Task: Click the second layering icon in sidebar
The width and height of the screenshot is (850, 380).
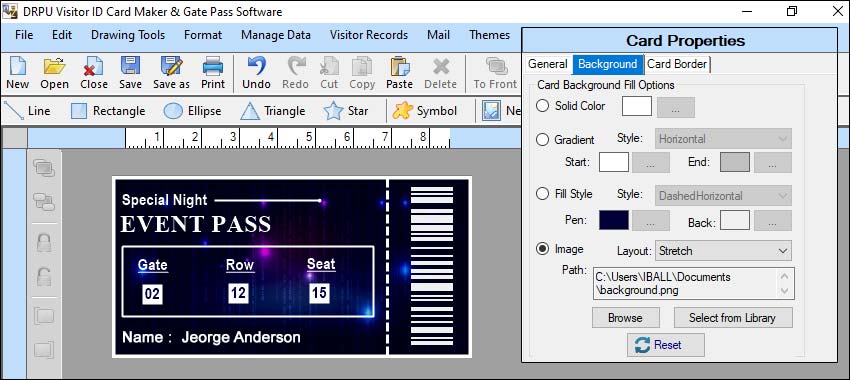Action: click(x=43, y=202)
